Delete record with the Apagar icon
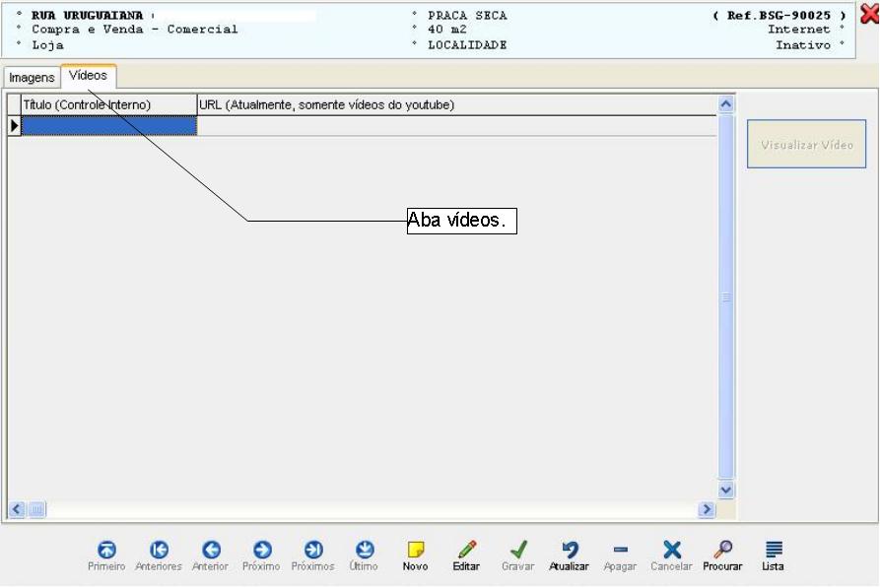880x588 pixels. [x=620, y=550]
